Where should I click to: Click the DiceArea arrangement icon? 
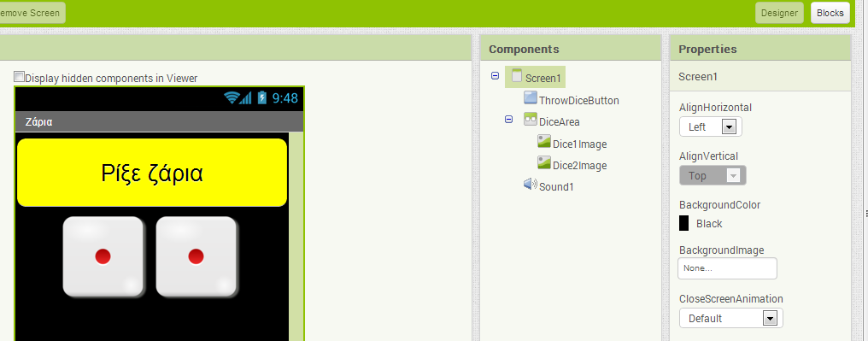click(531, 119)
